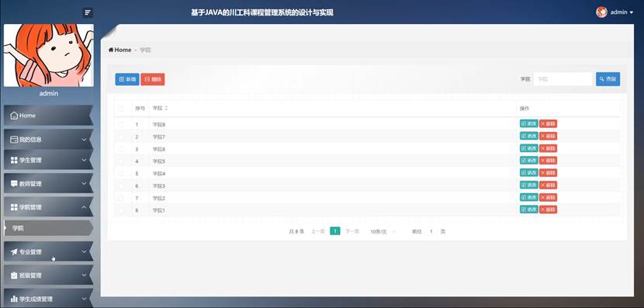This screenshot has width=644, height=308.
Task: Click the red 删除 button for row 学院2
Action: click(x=549, y=198)
